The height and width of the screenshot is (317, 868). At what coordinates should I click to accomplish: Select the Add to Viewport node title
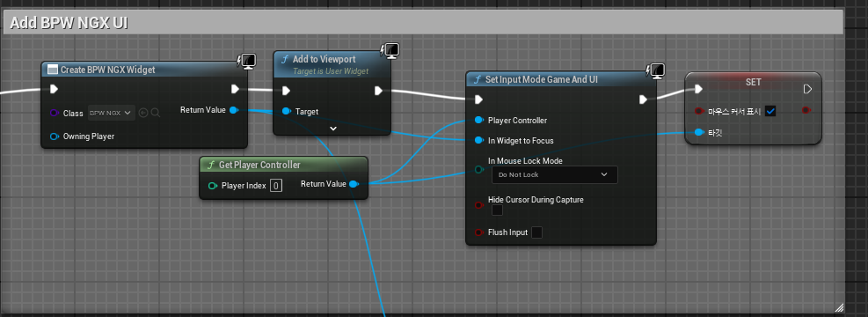pyautogui.click(x=324, y=59)
